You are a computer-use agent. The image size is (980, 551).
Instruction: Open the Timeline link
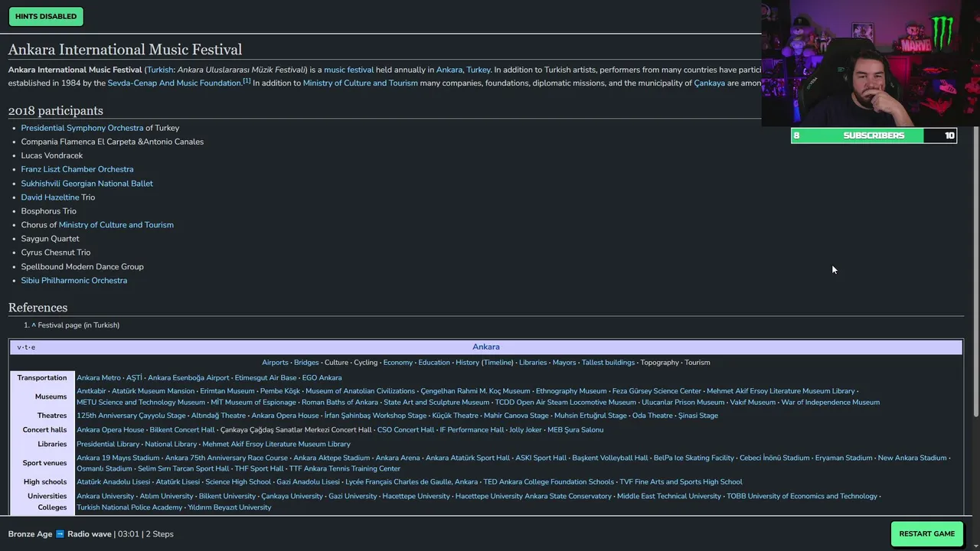point(498,363)
